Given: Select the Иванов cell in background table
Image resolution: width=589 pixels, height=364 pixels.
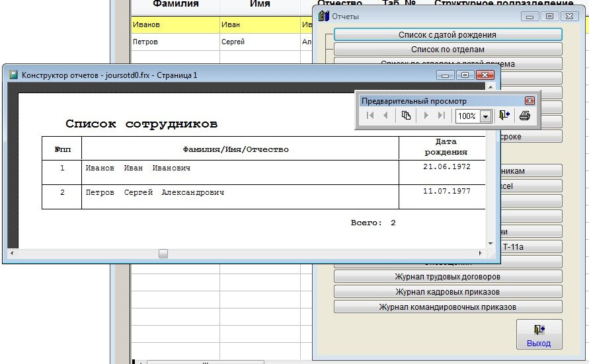Looking at the screenshot, I should coord(175,24).
